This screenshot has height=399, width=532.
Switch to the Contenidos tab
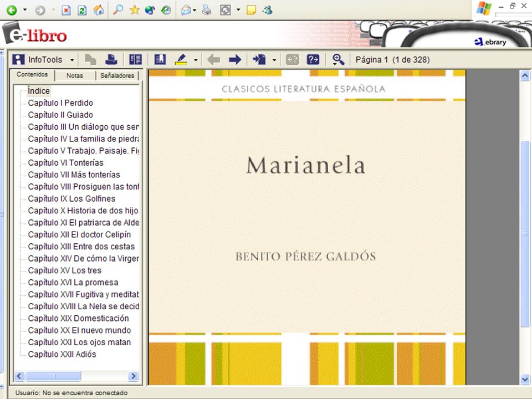32,75
